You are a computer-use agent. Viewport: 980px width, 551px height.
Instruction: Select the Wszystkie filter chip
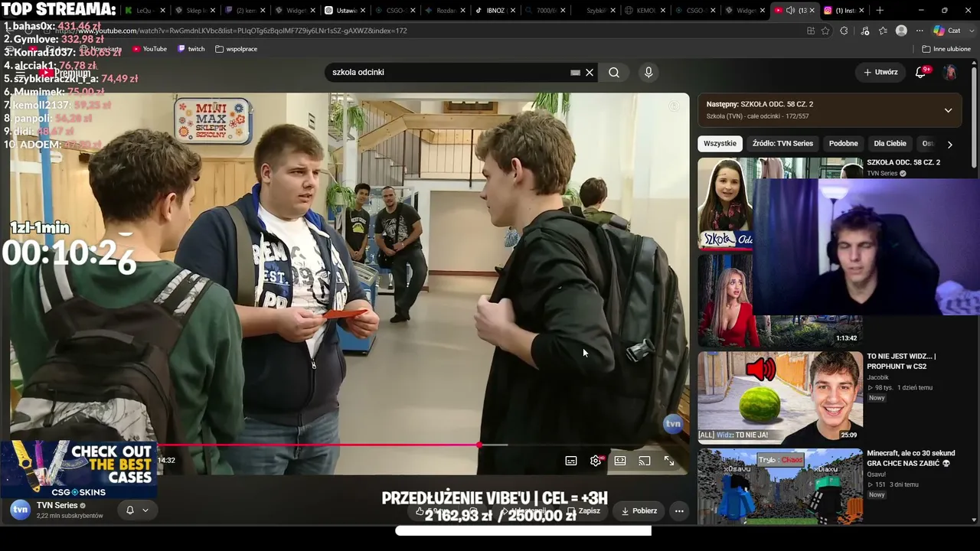(x=720, y=143)
